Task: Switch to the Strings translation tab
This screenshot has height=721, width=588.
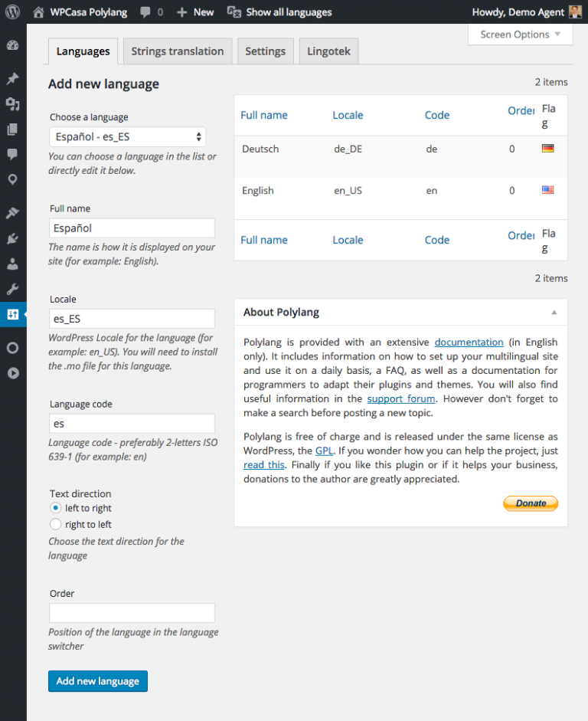Action: coord(177,51)
